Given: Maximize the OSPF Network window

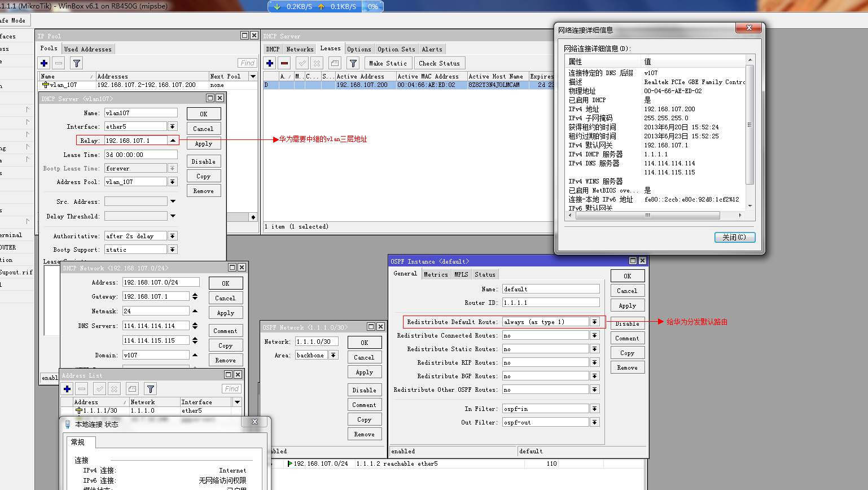Looking at the screenshot, I should pyautogui.click(x=371, y=326).
